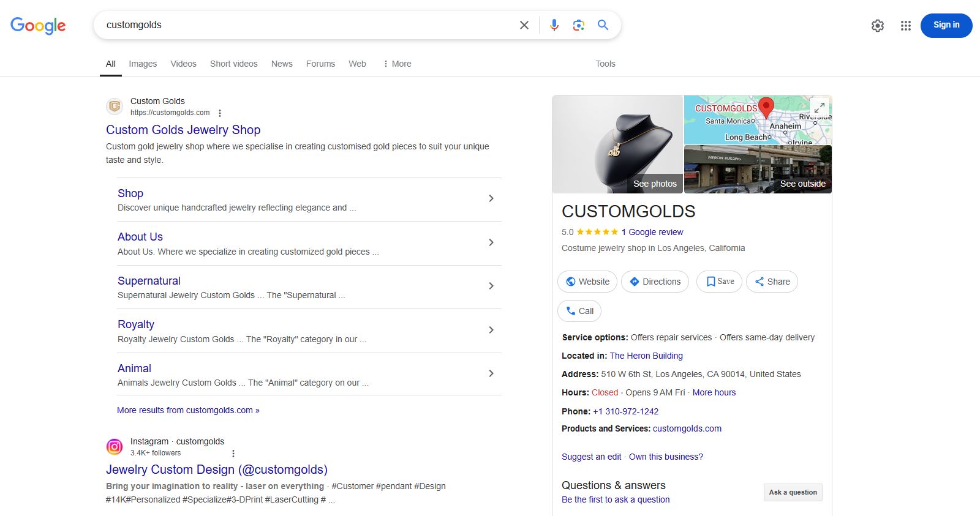Open the News tab
Viewport: 980px width, 516px height.
282,64
